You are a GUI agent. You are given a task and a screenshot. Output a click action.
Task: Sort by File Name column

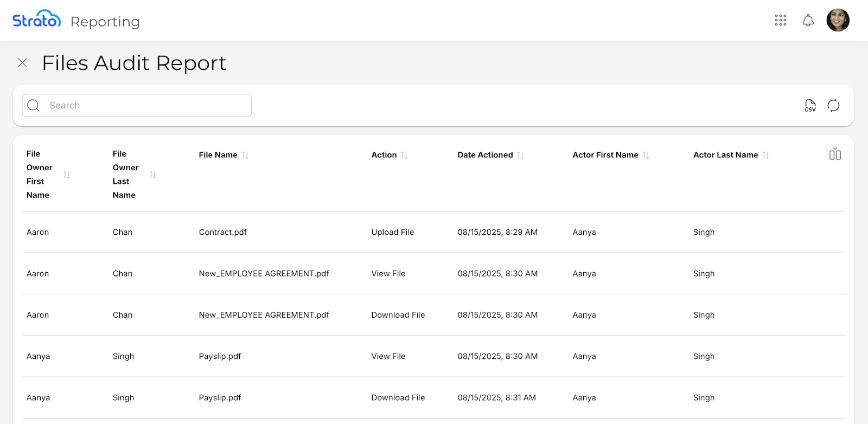point(245,156)
